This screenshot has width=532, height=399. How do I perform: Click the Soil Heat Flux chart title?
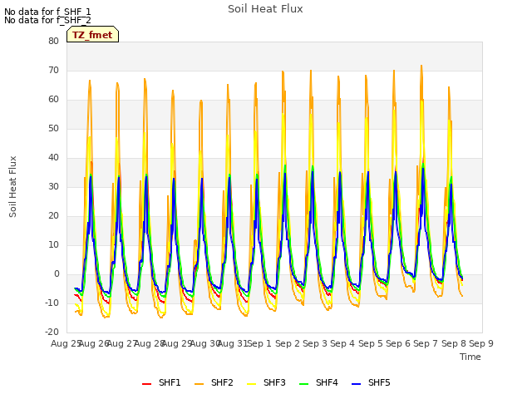[x=265, y=9]
